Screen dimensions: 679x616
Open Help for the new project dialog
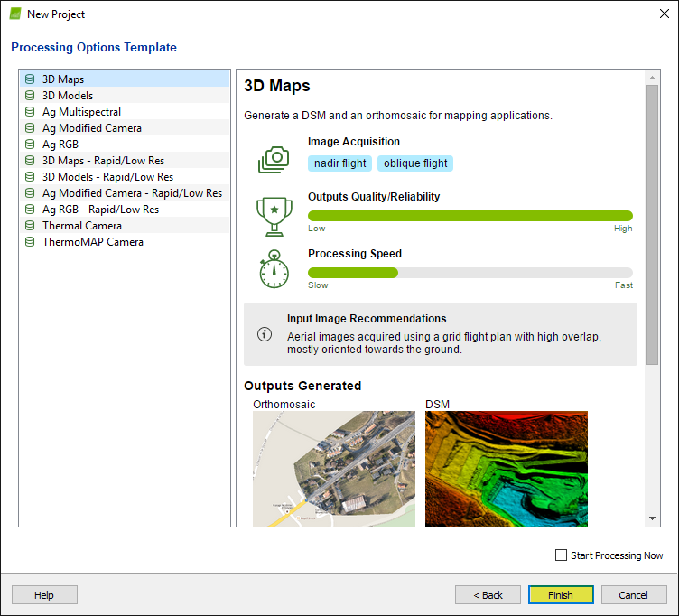44,595
